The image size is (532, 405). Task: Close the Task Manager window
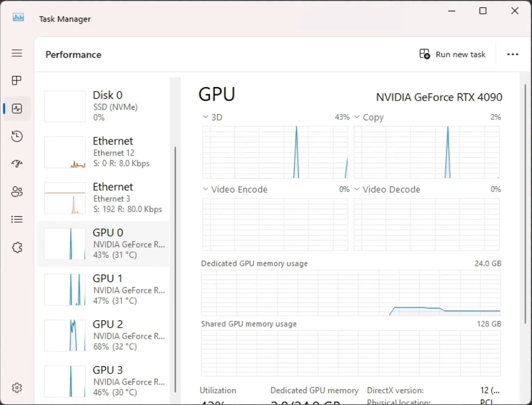point(515,11)
